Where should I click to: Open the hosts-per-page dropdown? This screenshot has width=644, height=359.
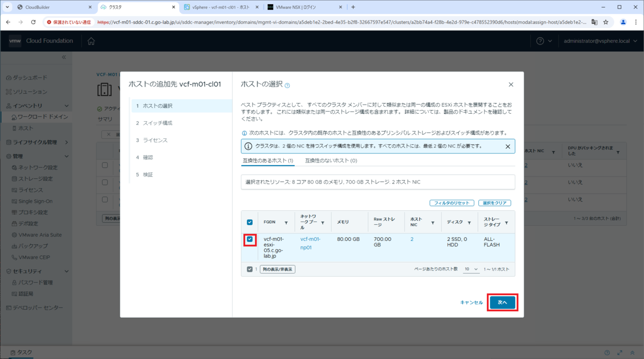coord(470,269)
